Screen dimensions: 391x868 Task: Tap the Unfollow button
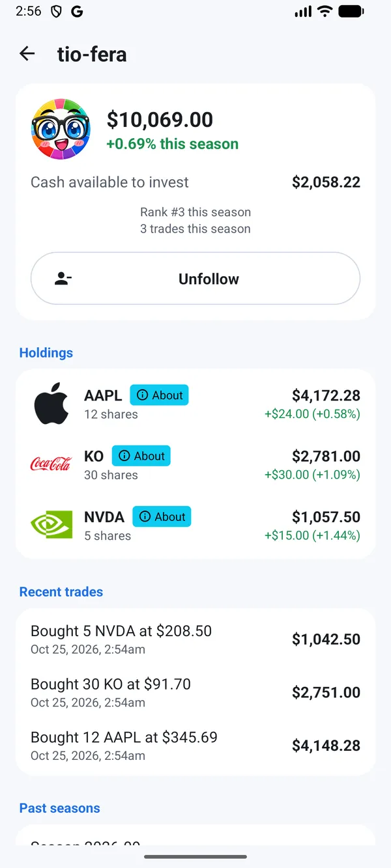pyautogui.click(x=195, y=279)
